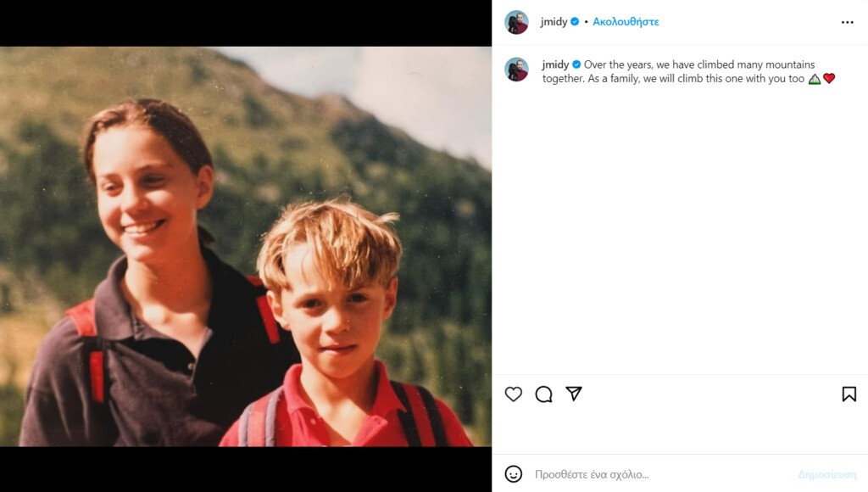Screen dimensions: 868x492
Task: Save the post with the bookmark icon
Action: pyautogui.click(x=849, y=394)
